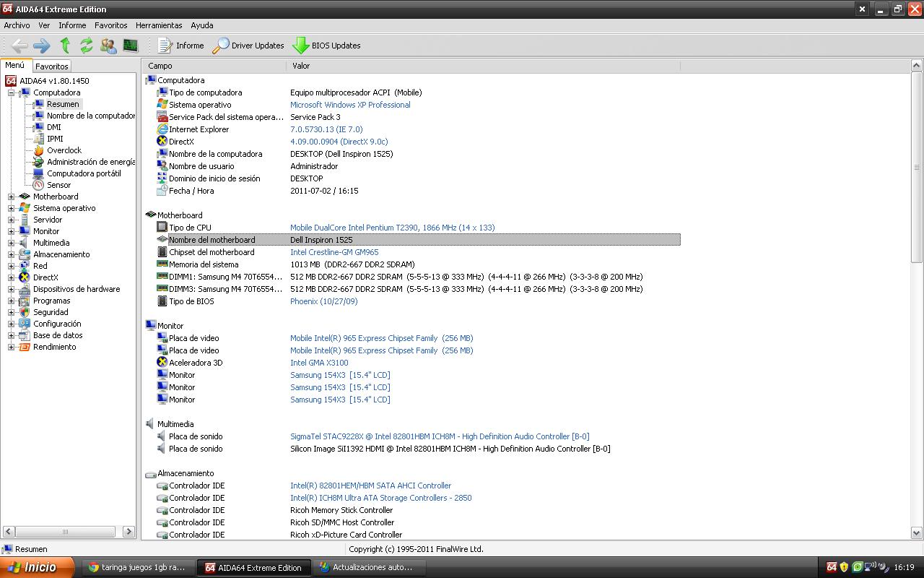924x578 pixels.
Task: Select the Overclock flame icon in tree
Action: (39, 150)
